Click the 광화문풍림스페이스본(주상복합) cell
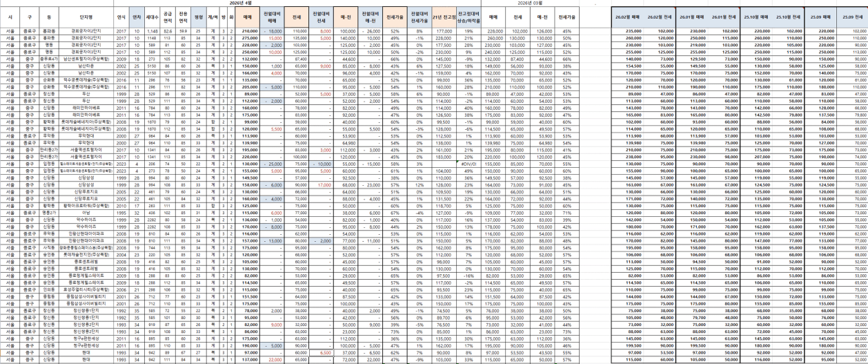This screenshot has height=364, width=868. pos(87,247)
